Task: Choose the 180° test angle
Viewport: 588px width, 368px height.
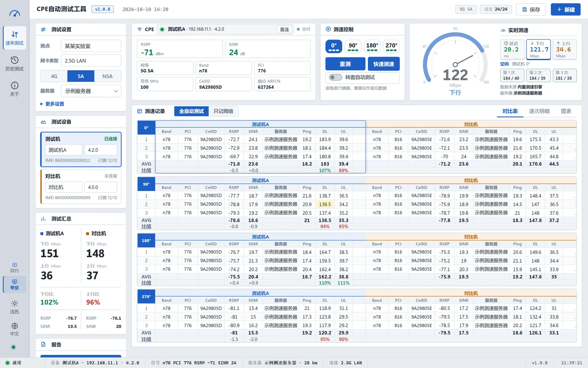Action: click(x=372, y=47)
